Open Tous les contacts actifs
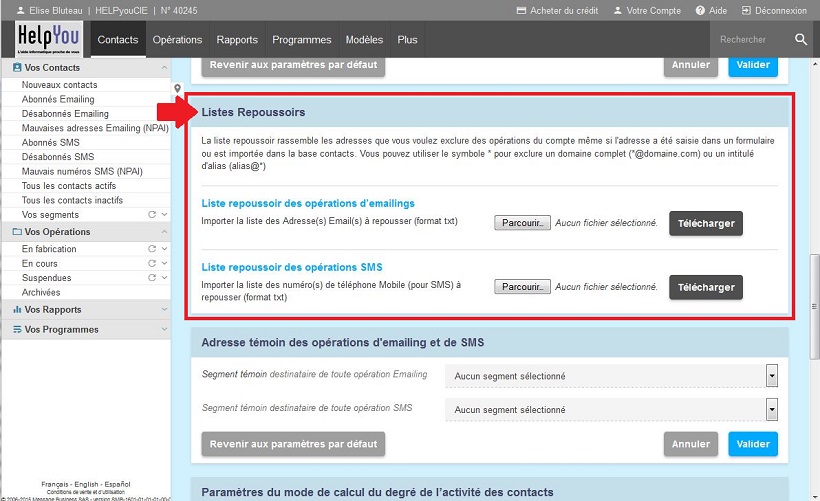 coord(69,186)
